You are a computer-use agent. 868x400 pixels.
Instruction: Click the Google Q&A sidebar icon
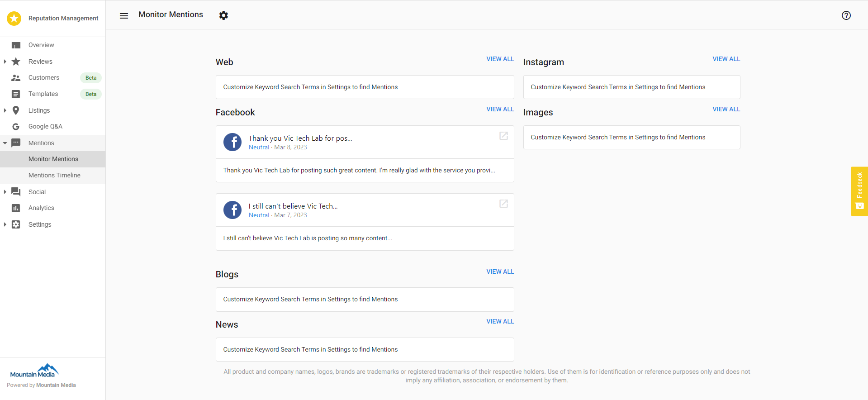click(16, 127)
